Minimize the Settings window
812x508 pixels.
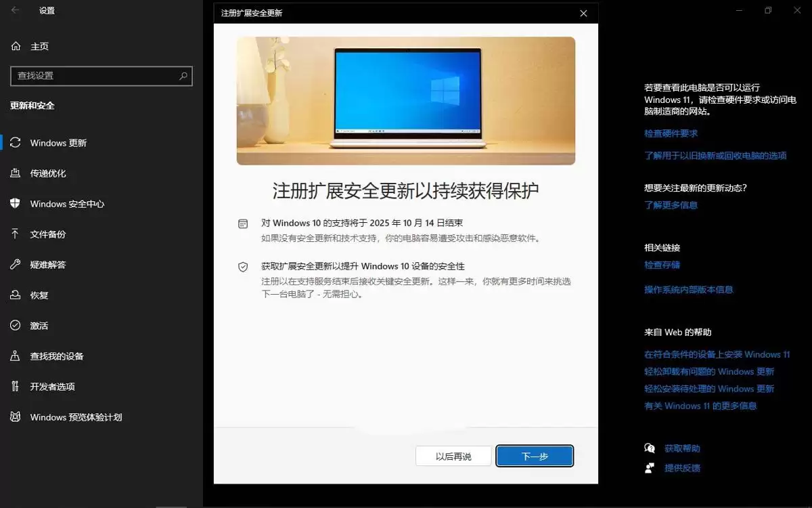(740, 10)
